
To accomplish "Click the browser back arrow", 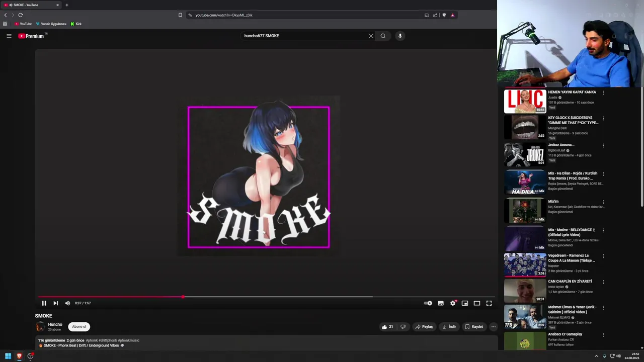I will point(6,15).
